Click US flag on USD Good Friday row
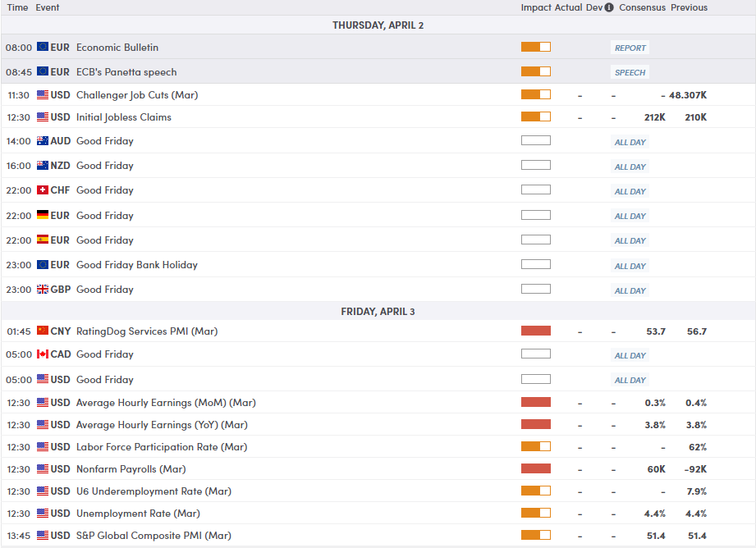Image resolution: width=756 pixels, height=548 pixels. tap(43, 379)
